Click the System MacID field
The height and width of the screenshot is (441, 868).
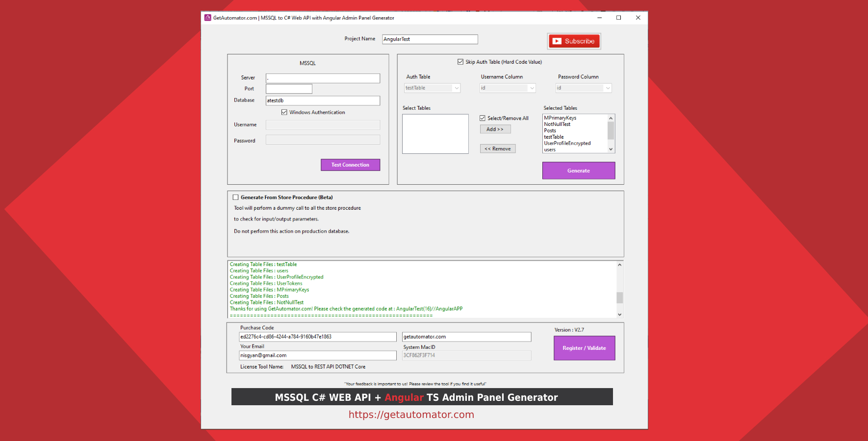(x=466, y=356)
